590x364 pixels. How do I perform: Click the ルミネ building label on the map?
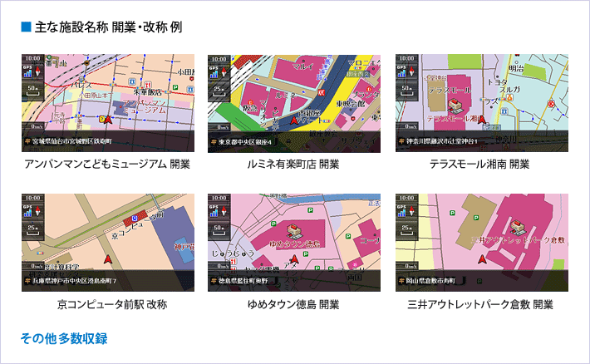286,96
